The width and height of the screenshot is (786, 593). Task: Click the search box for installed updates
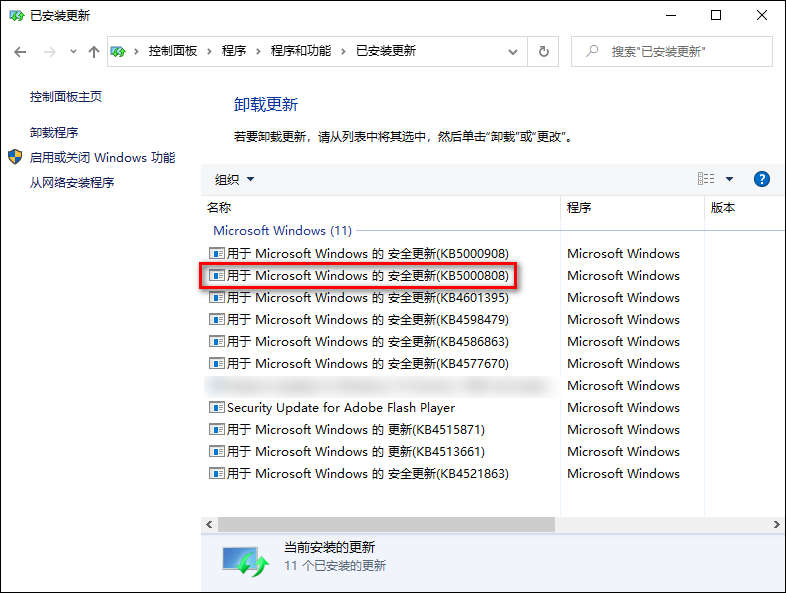click(x=672, y=51)
